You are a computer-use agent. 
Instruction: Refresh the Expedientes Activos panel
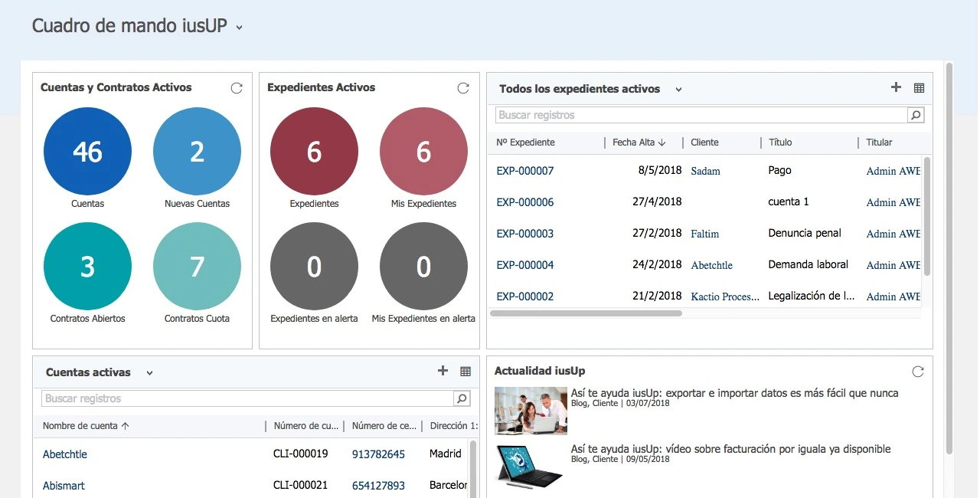point(463,88)
